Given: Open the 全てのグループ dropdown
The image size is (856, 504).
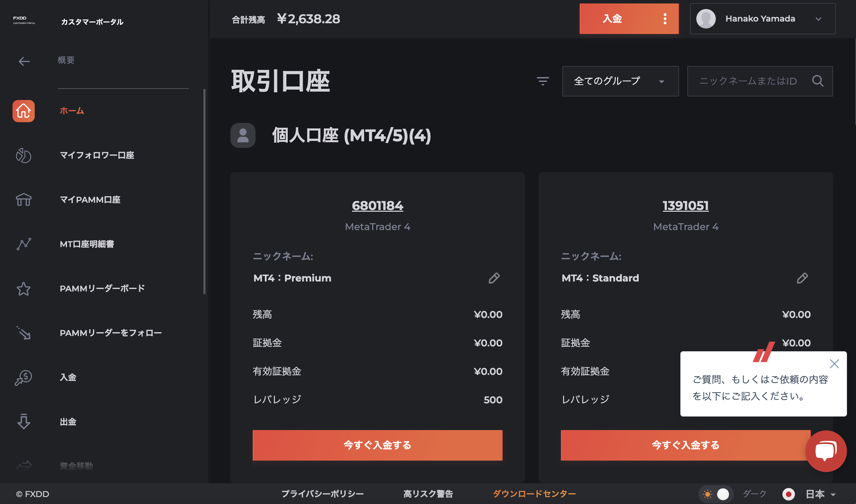Looking at the screenshot, I should point(620,81).
